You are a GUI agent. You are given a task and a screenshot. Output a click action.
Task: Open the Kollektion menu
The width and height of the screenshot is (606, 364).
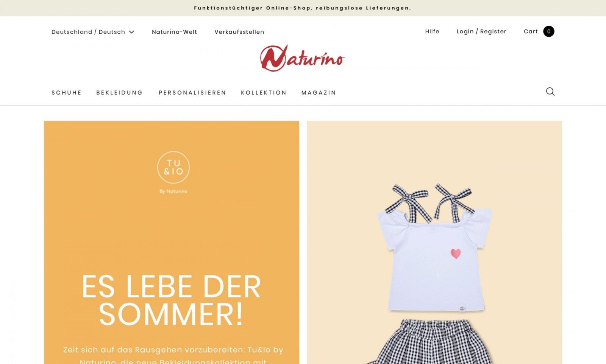tap(264, 93)
